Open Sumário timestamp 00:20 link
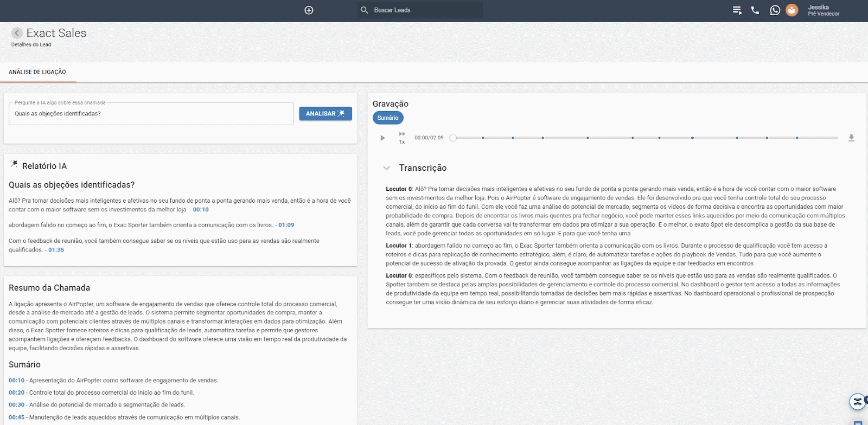This screenshot has height=425, width=868. [17, 392]
